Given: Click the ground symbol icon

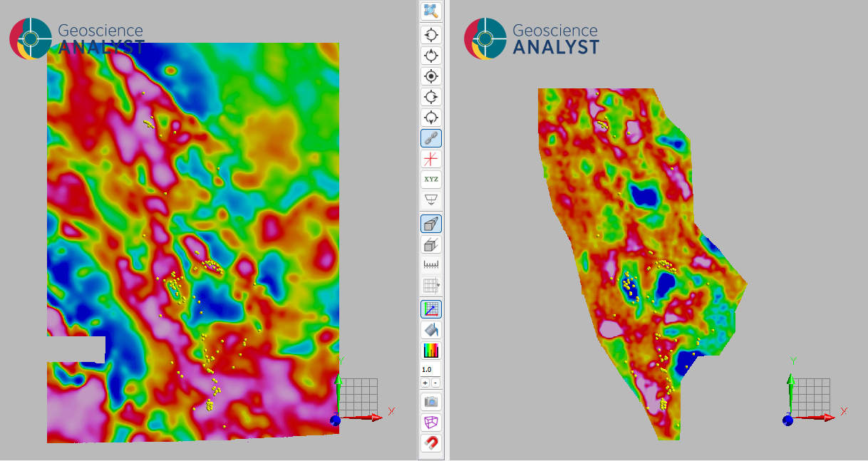Looking at the screenshot, I should [431, 200].
